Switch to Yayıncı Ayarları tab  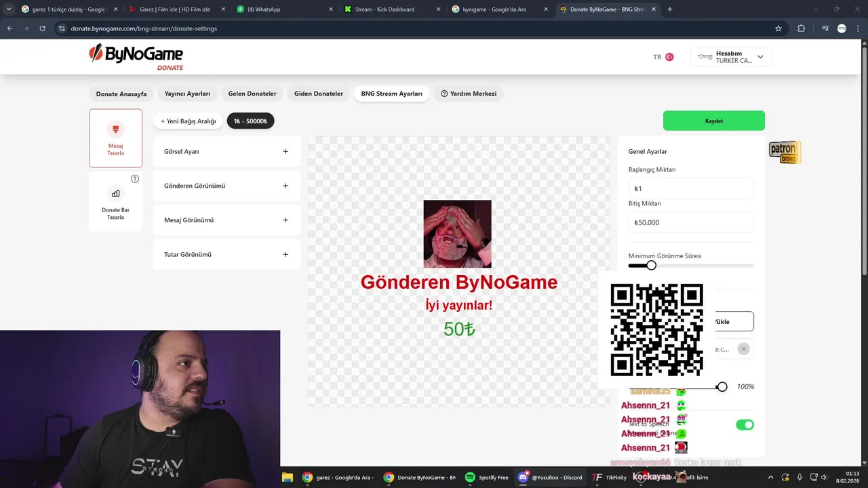187,94
